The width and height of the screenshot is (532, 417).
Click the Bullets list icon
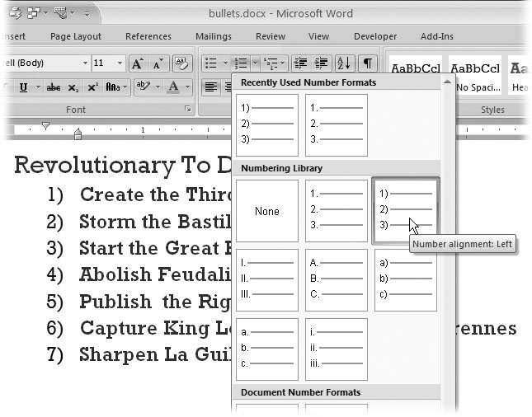pyautogui.click(x=211, y=63)
